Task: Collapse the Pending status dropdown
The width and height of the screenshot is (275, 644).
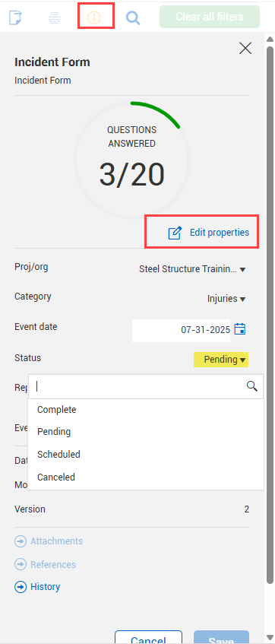Action: click(x=221, y=360)
